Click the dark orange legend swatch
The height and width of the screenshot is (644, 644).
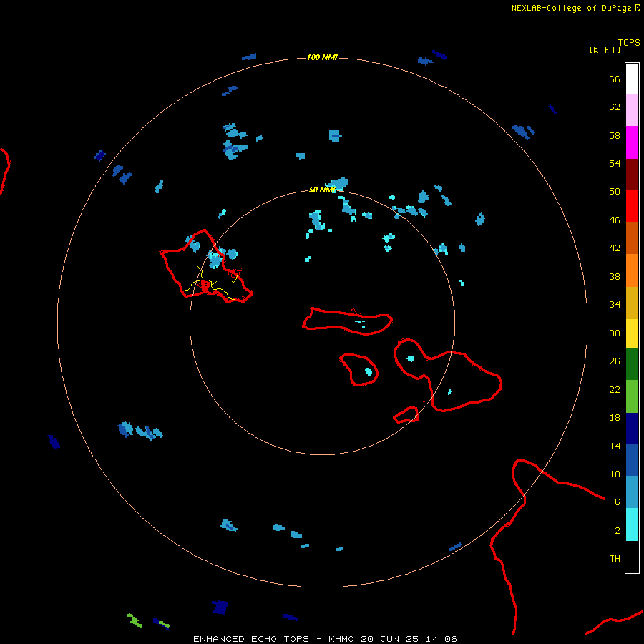click(x=632, y=238)
